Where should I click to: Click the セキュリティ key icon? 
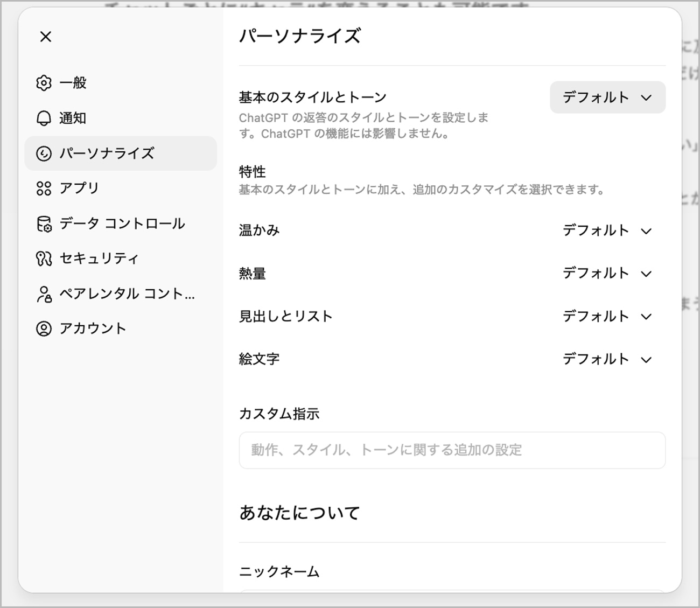click(44, 258)
